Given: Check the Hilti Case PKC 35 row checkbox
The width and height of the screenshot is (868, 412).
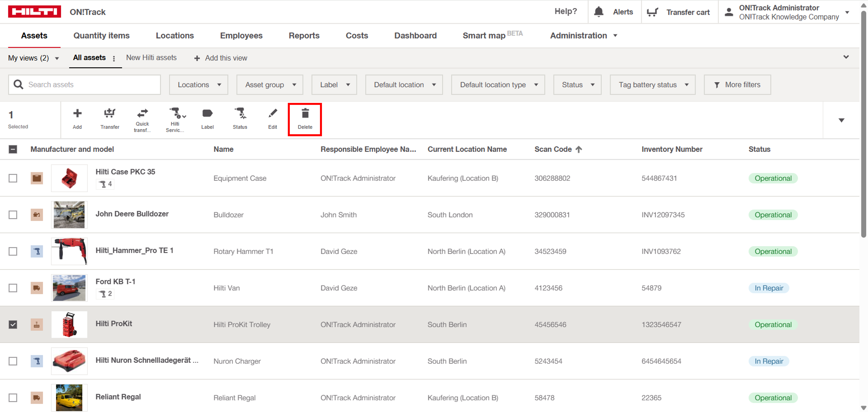Looking at the screenshot, I should coord(13,178).
